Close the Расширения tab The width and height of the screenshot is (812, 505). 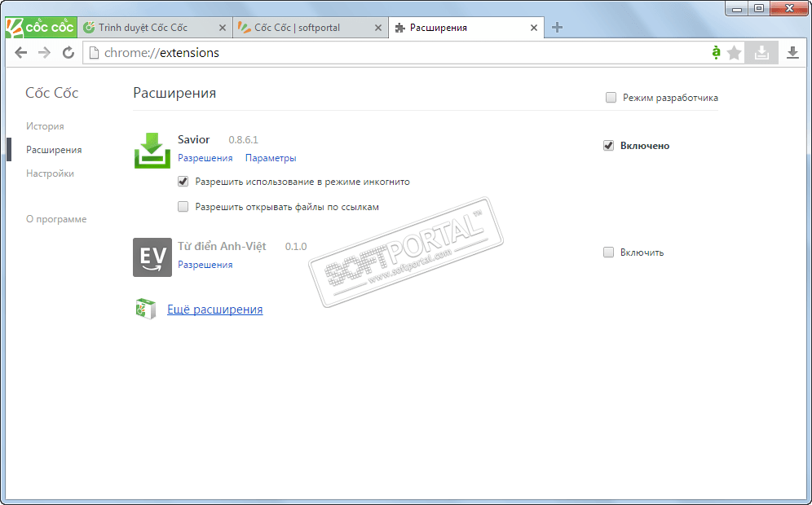534,28
